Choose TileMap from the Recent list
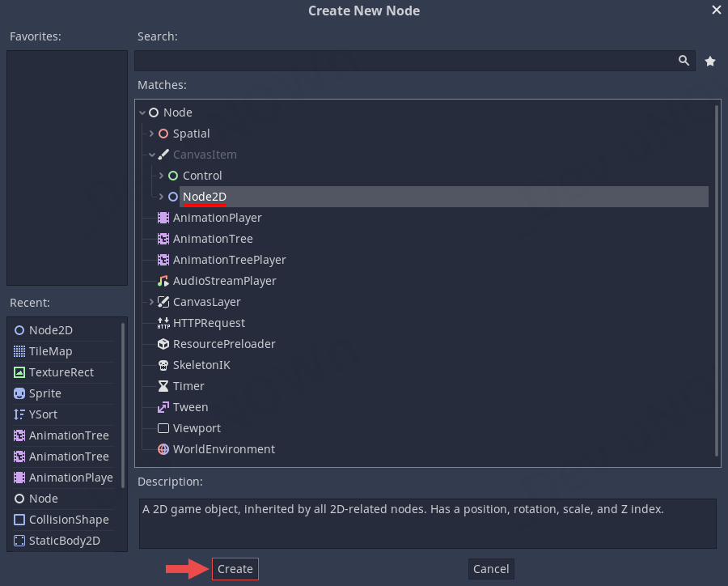The height and width of the screenshot is (586, 728). [x=51, y=351]
